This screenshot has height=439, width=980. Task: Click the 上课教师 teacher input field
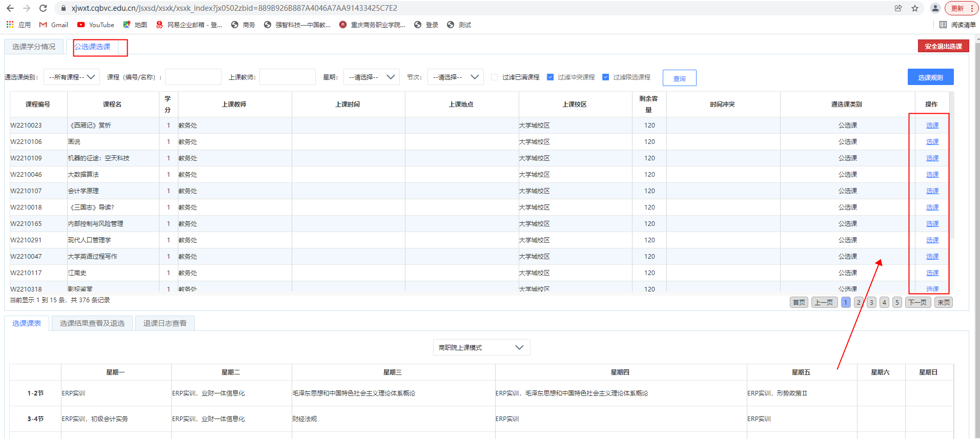pyautogui.click(x=287, y=77)
